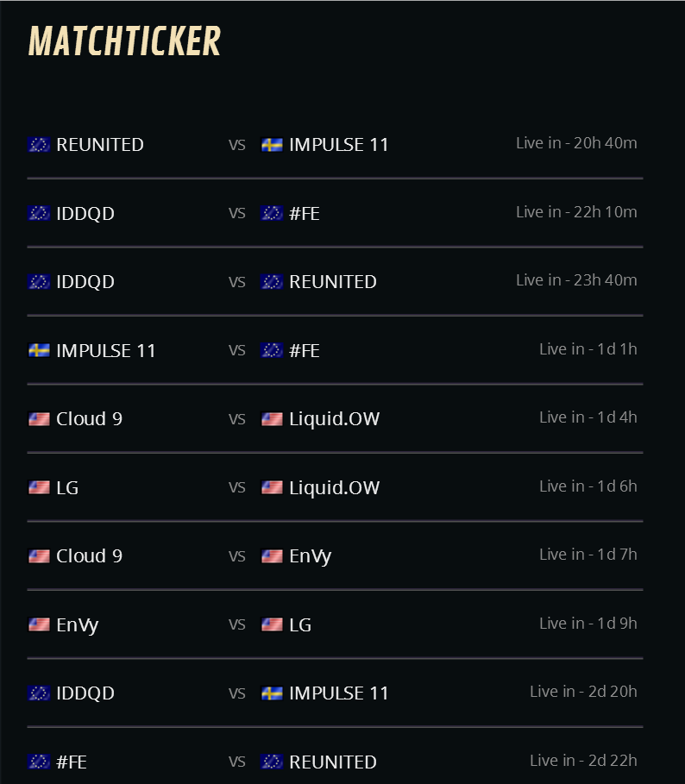685x784 pixels.
Task: Open Liquid.OW team from Cloud 9 match
Action: tap(335, 419)
